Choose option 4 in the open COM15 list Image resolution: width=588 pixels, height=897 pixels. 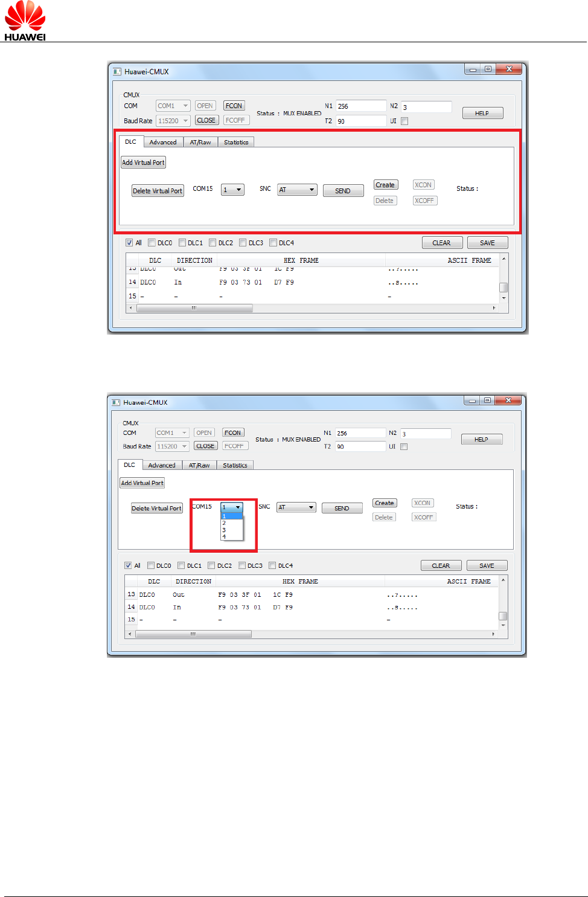(x=232, y=536)
